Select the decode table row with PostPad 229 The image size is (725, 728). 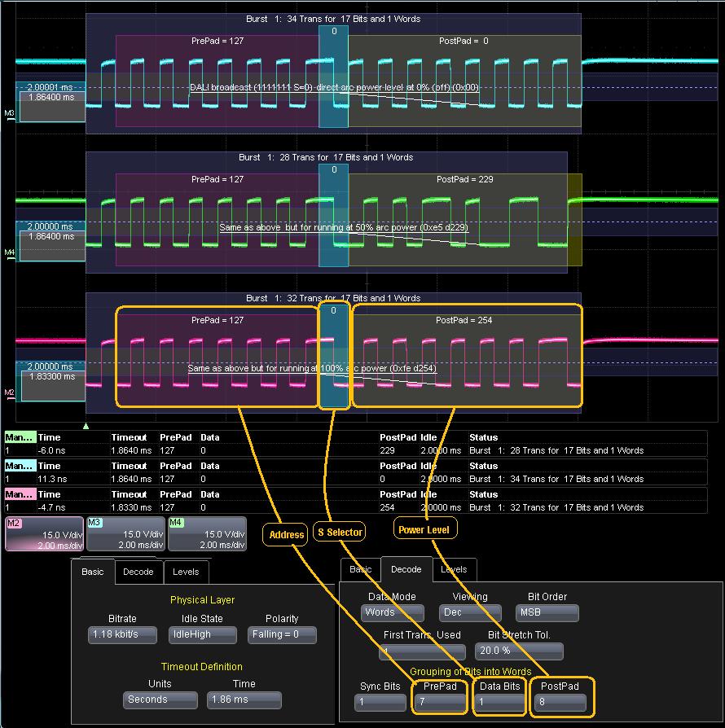pos(355,450)
